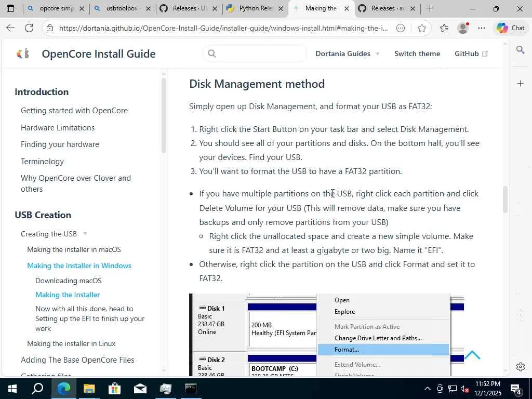Open the taskbar clock and date

click(487, 389)
